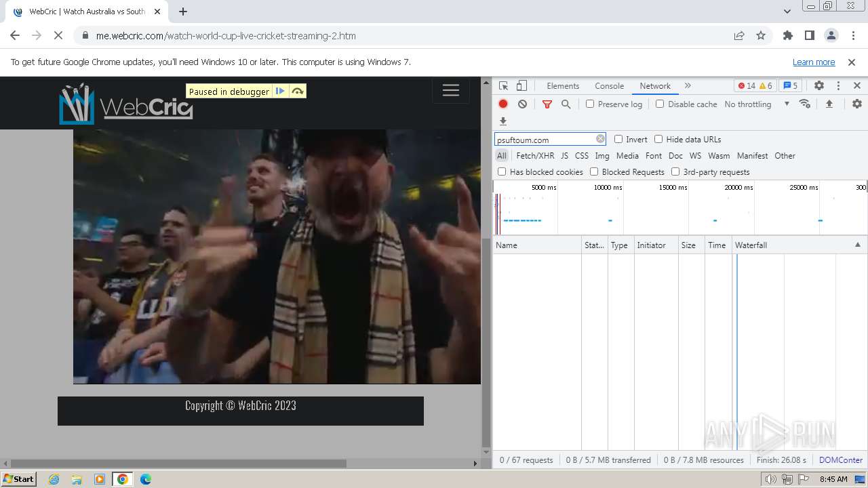Open WebCric hamburger menu
Image resolution: width=868 pixels, height=488 pixels.
click(x=451, y=90)
